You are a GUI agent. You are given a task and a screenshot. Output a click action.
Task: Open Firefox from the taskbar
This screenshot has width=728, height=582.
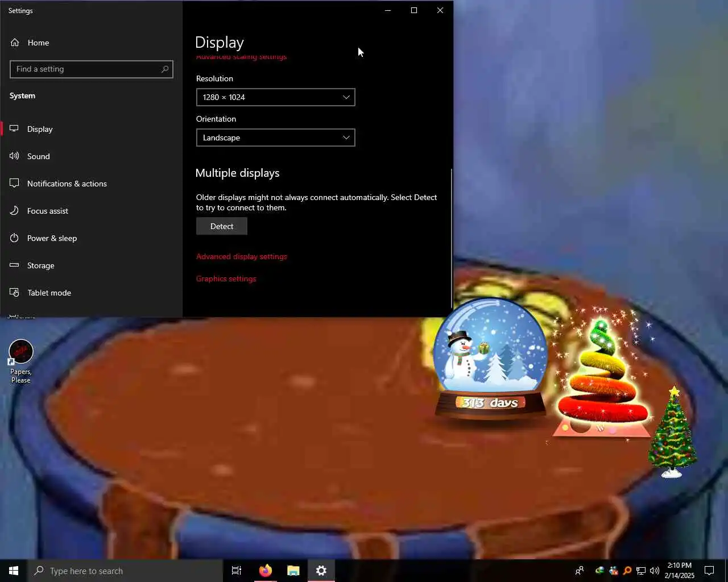click(x=266, y=571)
